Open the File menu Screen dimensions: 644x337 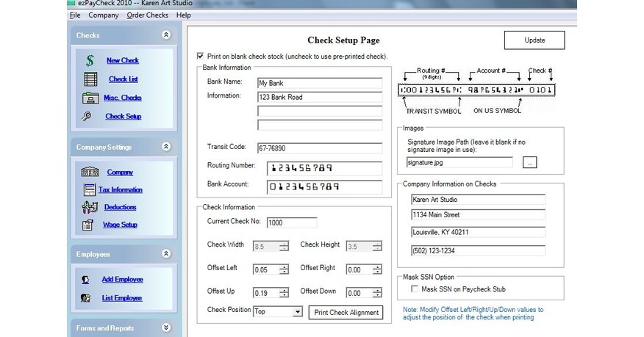coord(75,15)
